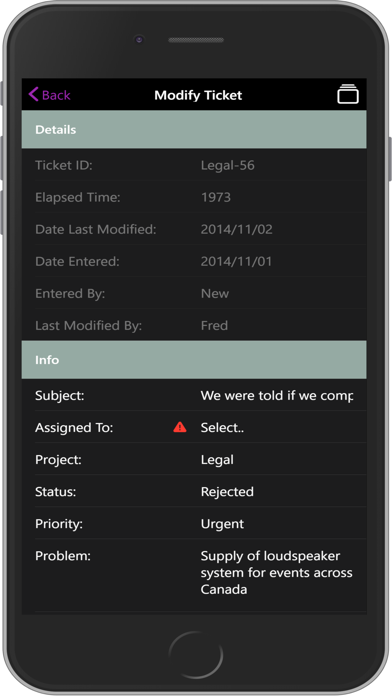Screen dimensions: 392x696
Task: Tap the Elapsed Time: label
Action: (78, 198)
